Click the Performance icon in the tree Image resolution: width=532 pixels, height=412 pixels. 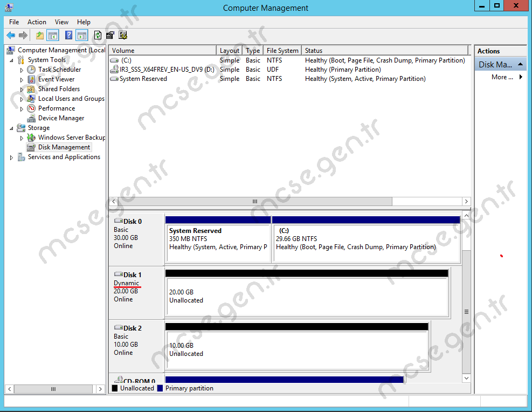31,108
